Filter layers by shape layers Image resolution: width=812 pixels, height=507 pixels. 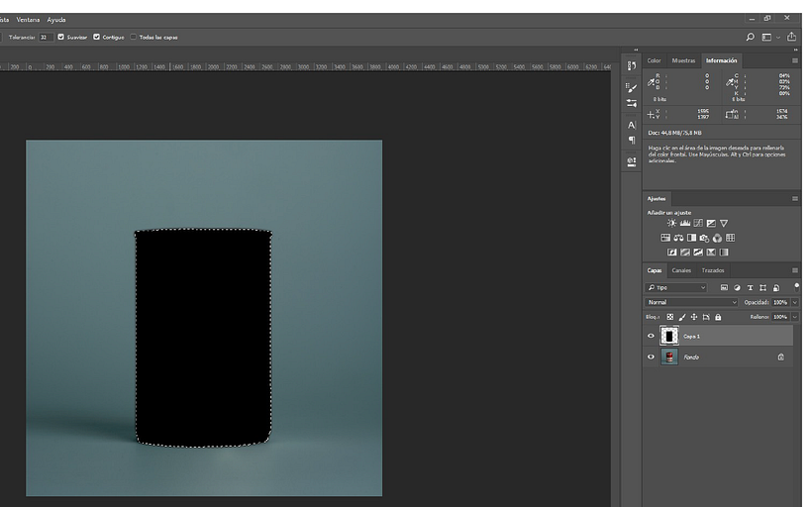coord(762,287)
